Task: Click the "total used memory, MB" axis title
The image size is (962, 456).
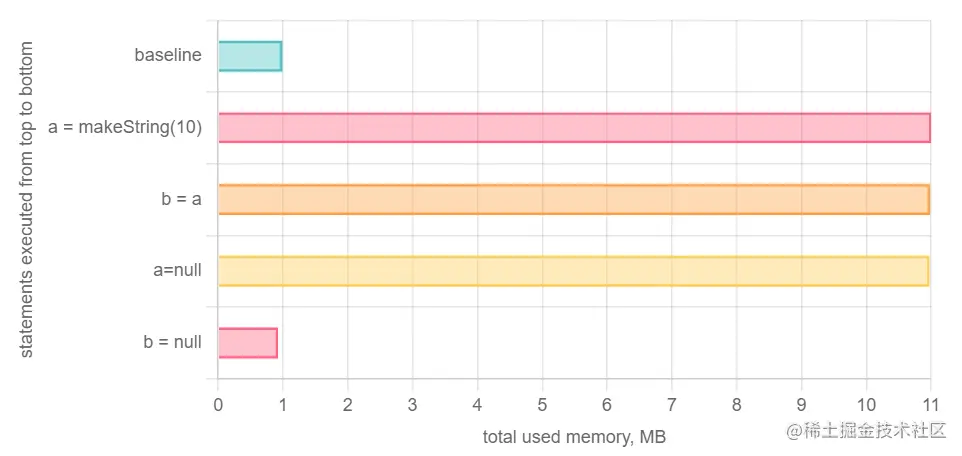Action: pos(574,437)
